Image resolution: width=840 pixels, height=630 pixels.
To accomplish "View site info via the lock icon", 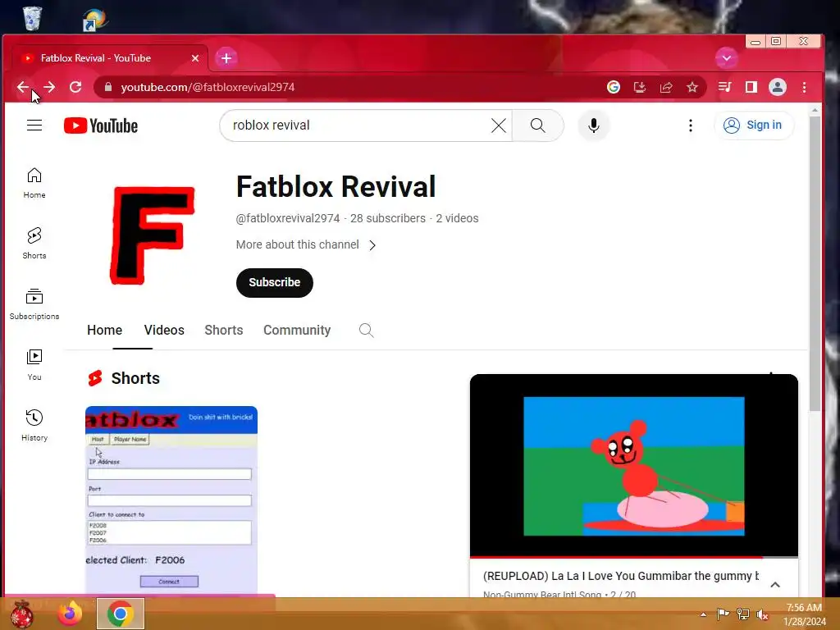I will click(108, 87).
